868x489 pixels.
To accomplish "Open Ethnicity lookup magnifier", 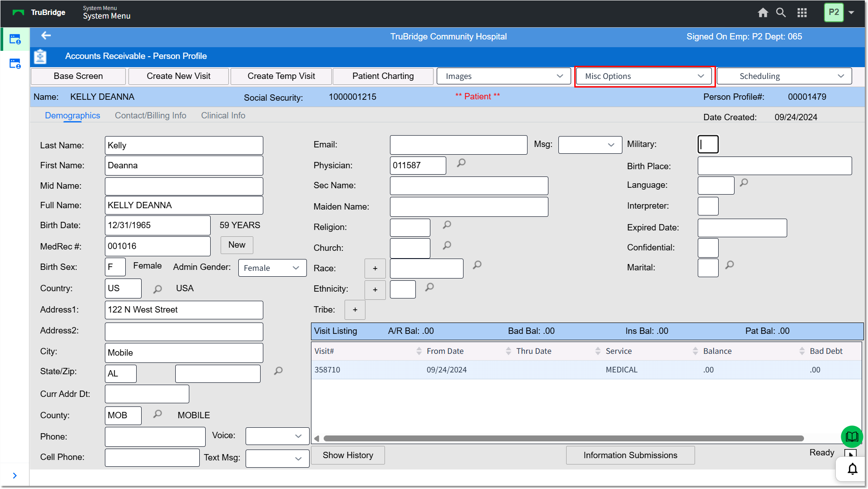I will click(x=429, y=287).
